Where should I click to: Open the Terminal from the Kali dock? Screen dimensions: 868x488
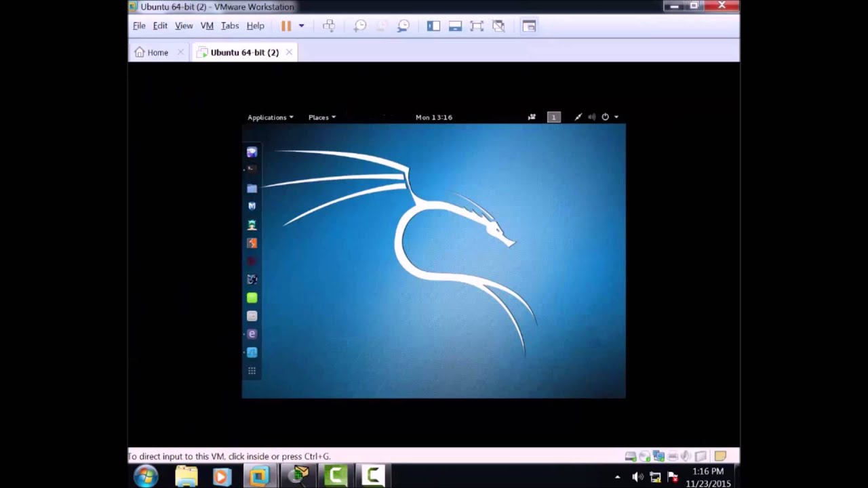click(x=252, y=169)
